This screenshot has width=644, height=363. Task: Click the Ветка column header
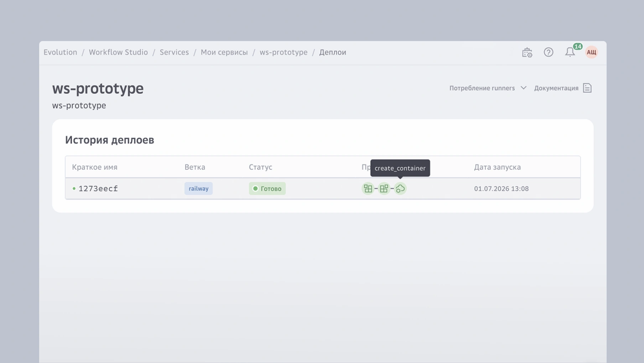195,167
